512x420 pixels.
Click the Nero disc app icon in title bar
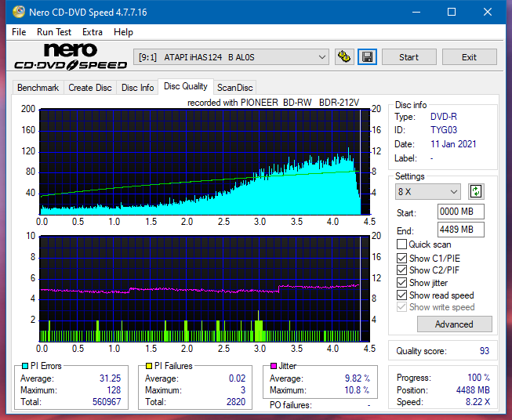[19, 12]
